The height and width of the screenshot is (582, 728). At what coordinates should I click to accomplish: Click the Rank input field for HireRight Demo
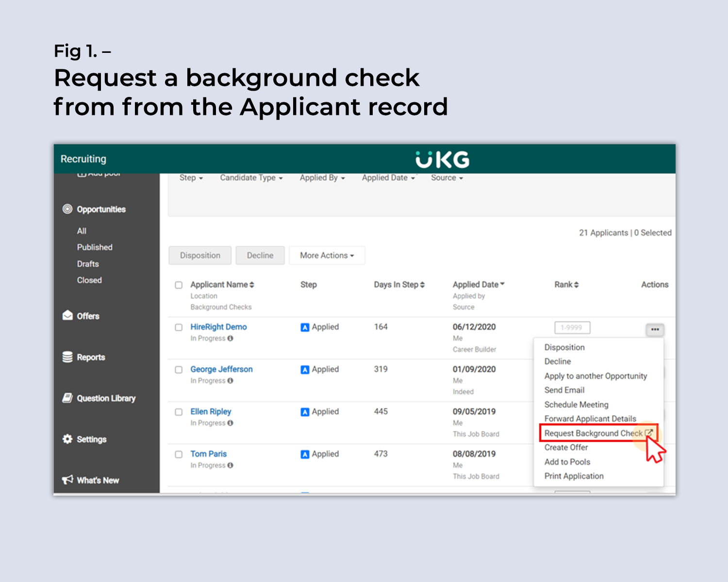(x=572, y=327)
